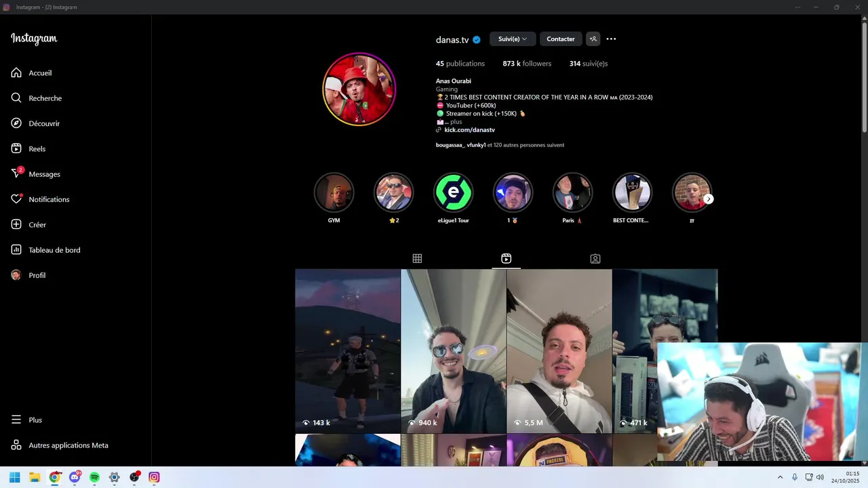The image size is (868, 488).
Task: Open the reel with 143 k views
Action: pyautogui.click(x=348, y=350)
